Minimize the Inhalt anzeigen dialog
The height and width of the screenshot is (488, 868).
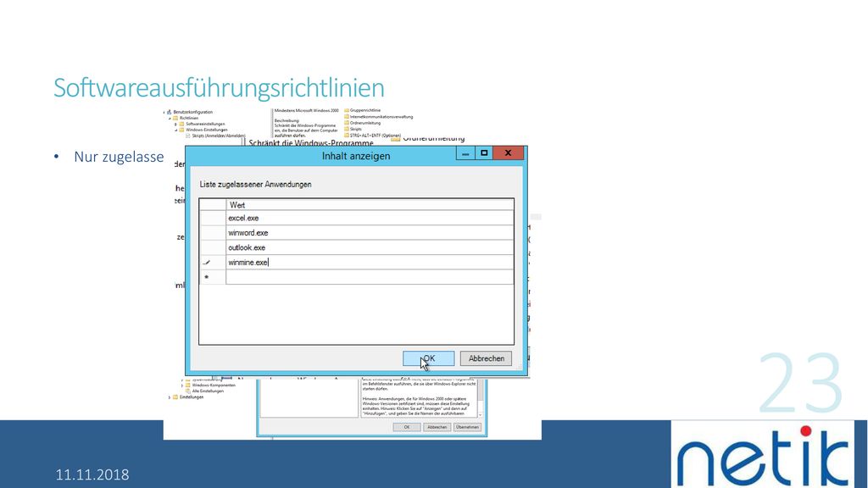click(x=465, y=153)
